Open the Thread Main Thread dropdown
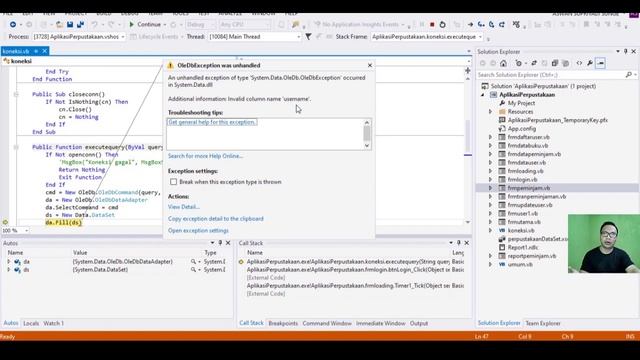The width and height of the screenshot is (640, 360). coord(298,37)
